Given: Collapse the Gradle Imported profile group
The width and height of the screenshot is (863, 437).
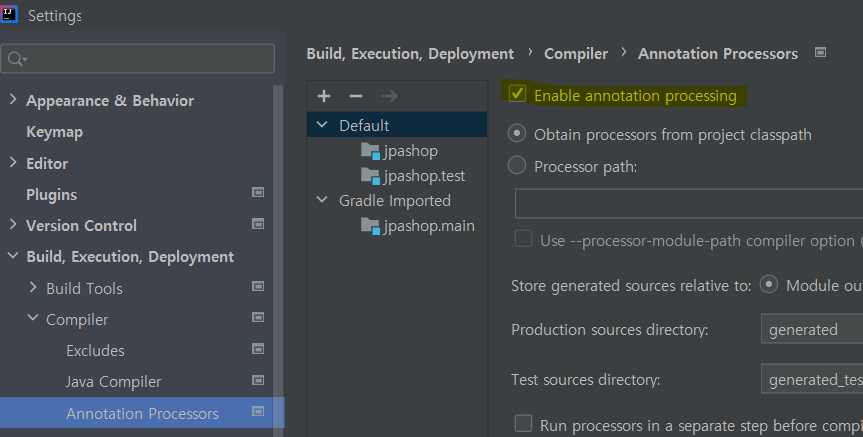Looking at the screenshot, I should point(322,201).
